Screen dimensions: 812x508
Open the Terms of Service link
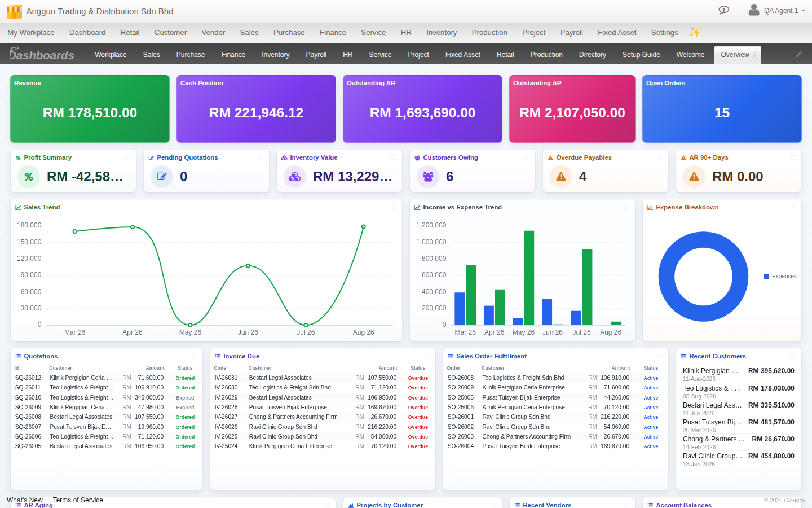(x=78, y=500)
